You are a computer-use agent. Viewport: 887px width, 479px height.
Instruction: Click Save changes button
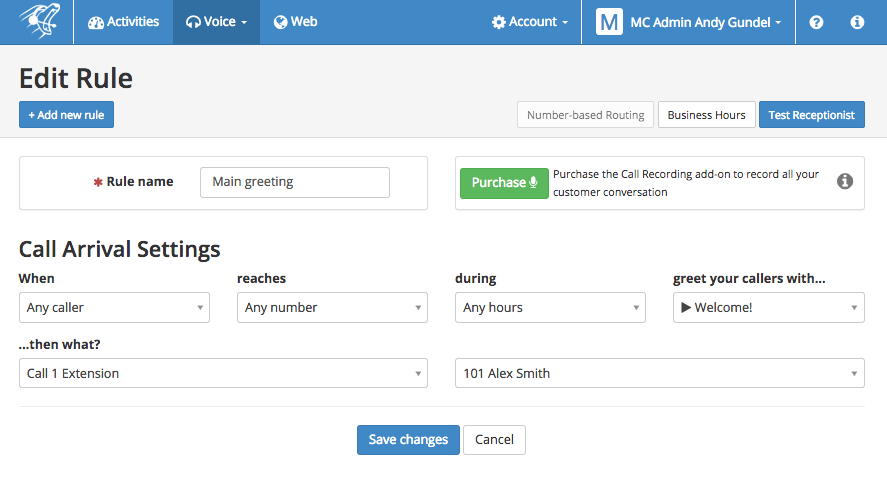coord(408,439)
